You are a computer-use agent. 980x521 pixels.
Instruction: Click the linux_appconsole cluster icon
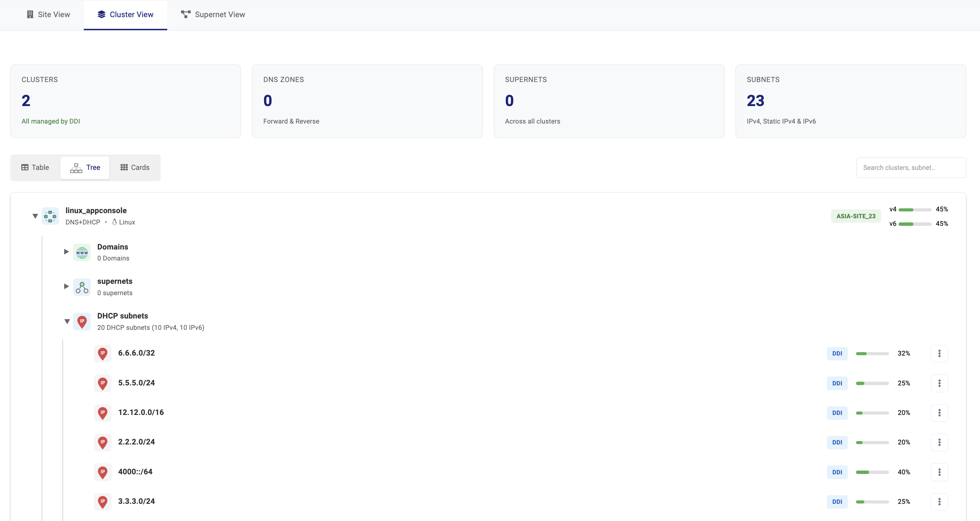pyautogui.click(x=50, y=216)
